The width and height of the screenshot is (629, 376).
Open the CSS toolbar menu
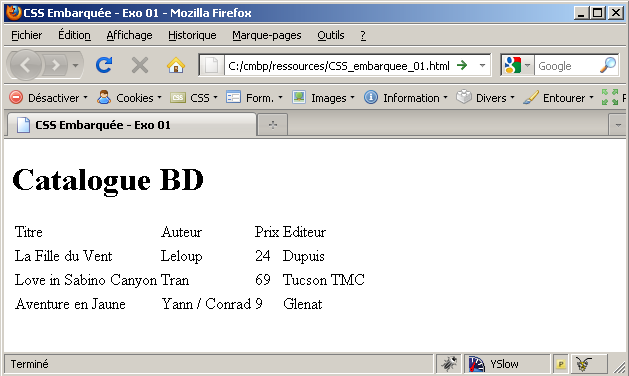pos(194,98)
